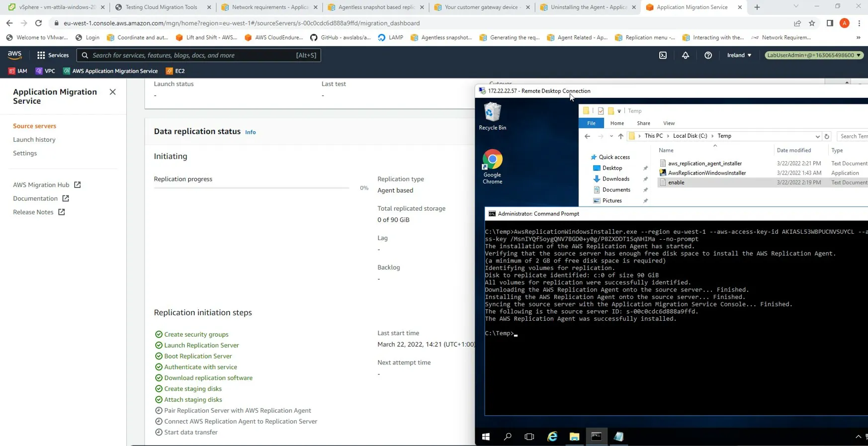Open the Chrome profile avatar
The image size is (868, 446).
845,23
